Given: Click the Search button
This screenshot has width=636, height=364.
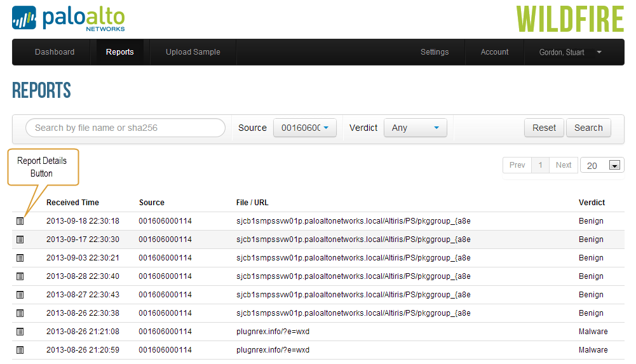Looking at the screenshot, I should (588, 128).
